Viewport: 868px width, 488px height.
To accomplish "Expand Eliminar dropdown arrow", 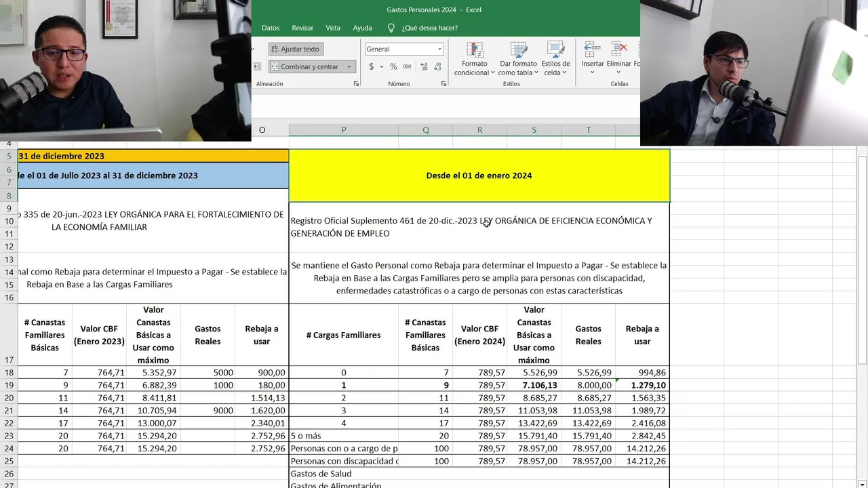I will [x=618, y=73].
